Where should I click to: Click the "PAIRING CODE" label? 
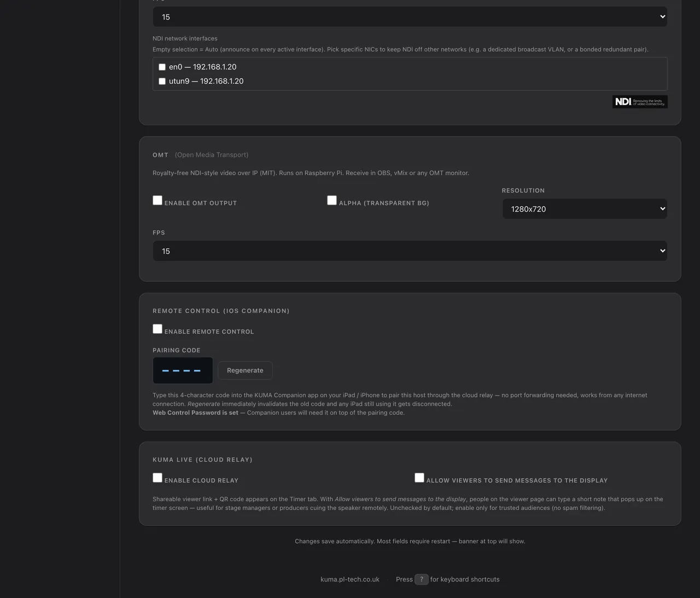[x=177, y=350]
